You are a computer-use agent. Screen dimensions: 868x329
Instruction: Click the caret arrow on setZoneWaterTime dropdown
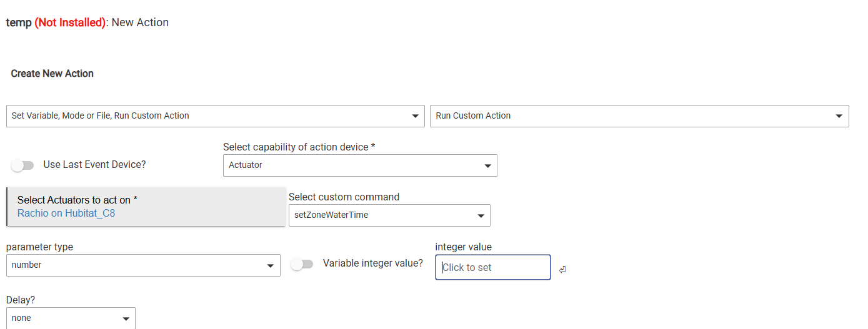pos(481,216)
